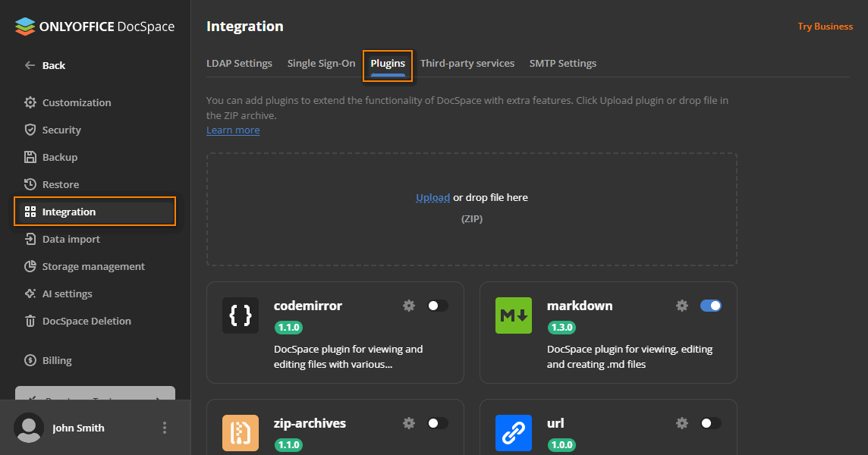Open markdown plugin settings gear
The image size is (868, 455).
[x=682, y=306]
